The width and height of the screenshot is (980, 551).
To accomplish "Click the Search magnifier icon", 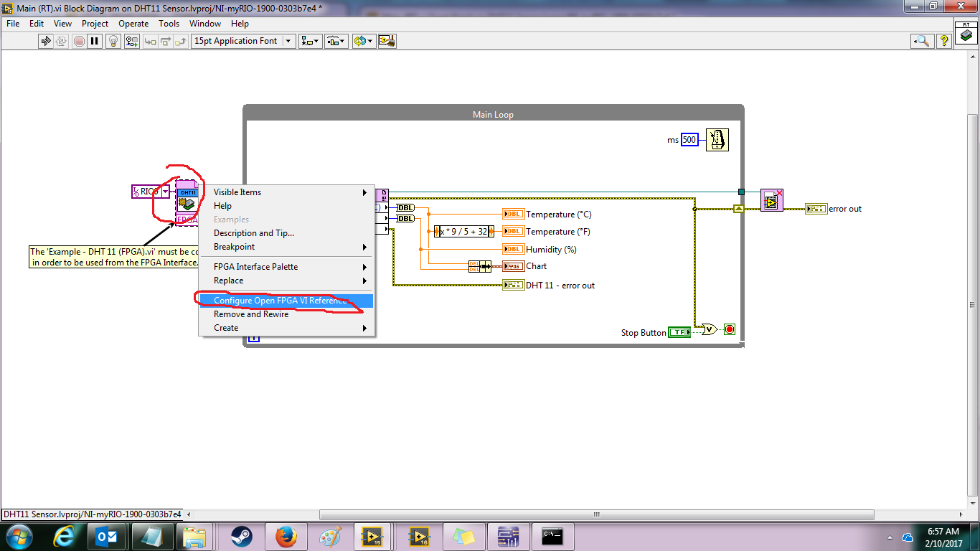I will point(922,41).
